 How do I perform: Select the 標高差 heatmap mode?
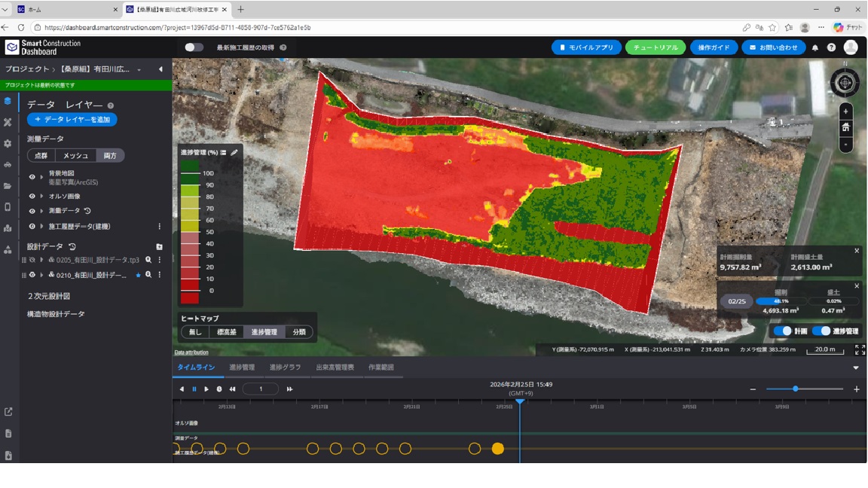tap(226, 332)
